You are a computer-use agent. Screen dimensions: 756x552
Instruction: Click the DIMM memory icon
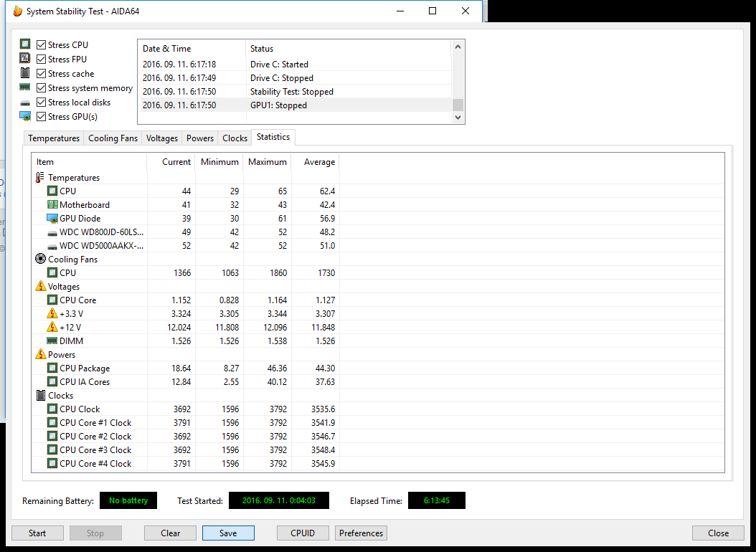(x=52, y=341)
